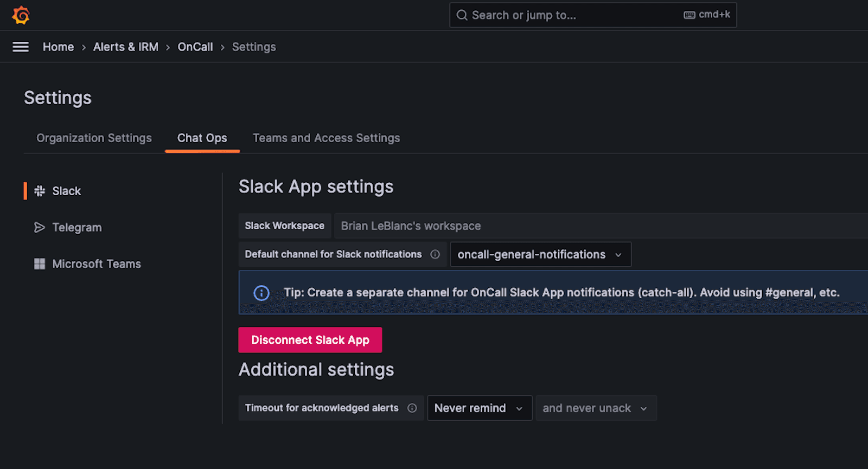This screenshot has height=469, width=868.
Task: Click the search magnifier icon
Action: [462, 15]
